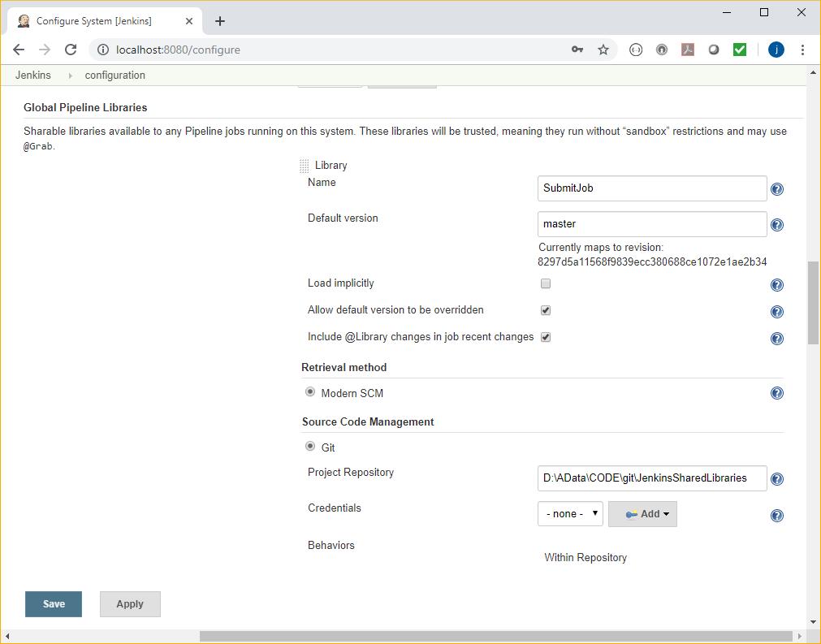The width and height of the screenshot is (821, 644).
Task: Open help for the Default version field
Action: (777, 225)
